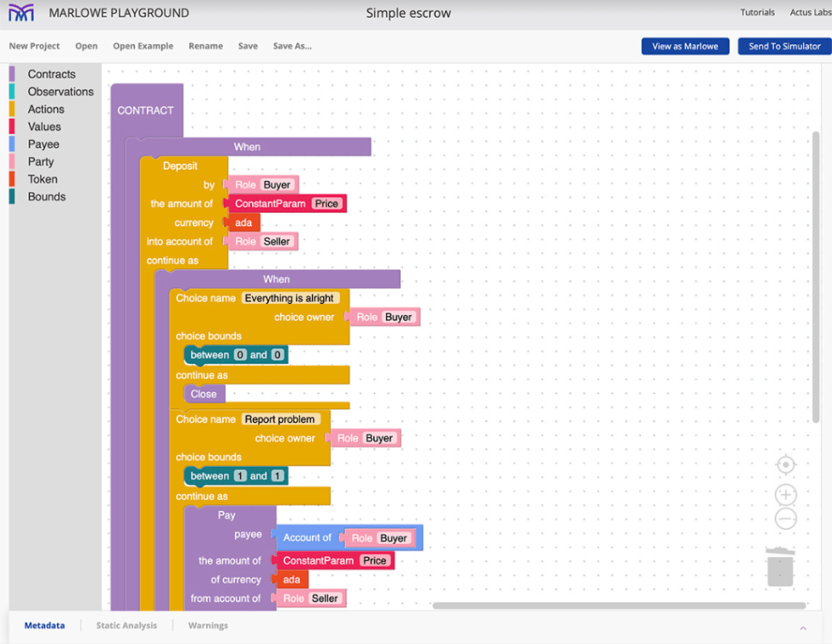Click the Close contract block
The image size is (832, 644).
tap(204, 394)
